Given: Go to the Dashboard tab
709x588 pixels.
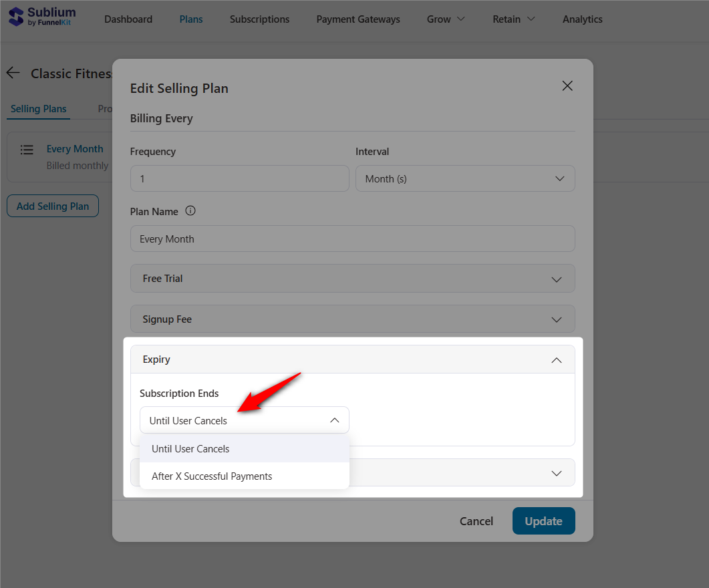Looking at the screenshot, I should click(x=128, y=19).
